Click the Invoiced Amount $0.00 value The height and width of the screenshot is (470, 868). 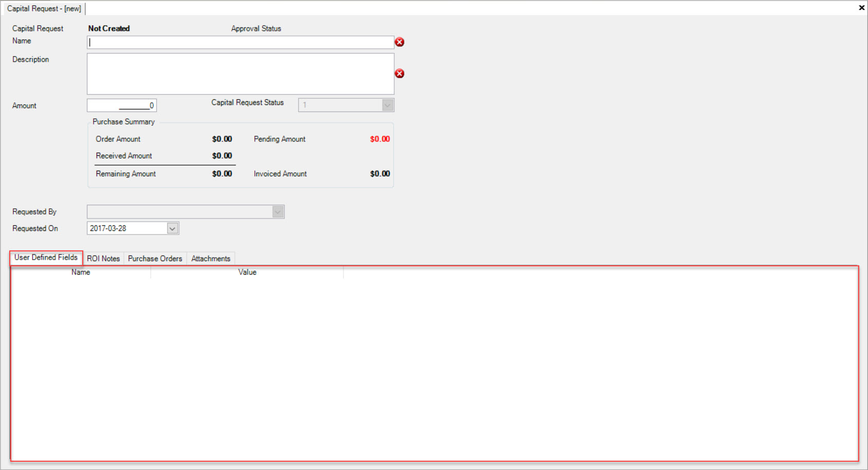[380, 174]
